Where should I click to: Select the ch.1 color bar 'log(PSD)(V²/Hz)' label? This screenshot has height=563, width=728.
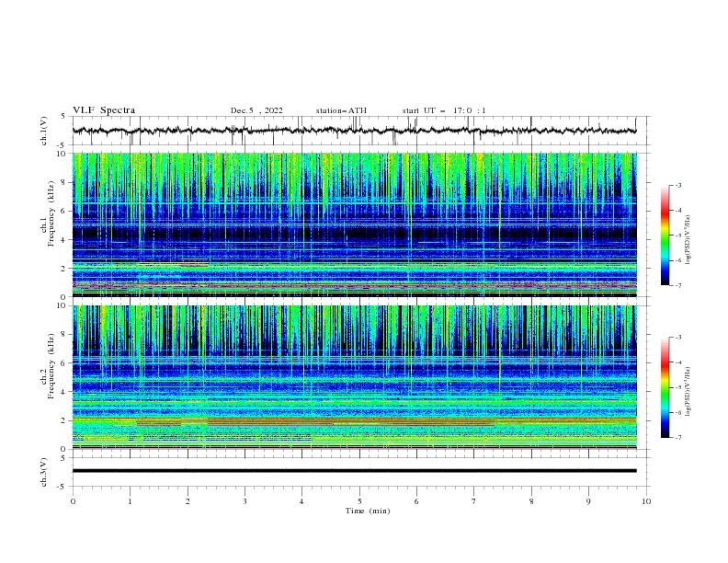[x=688, y=240]
